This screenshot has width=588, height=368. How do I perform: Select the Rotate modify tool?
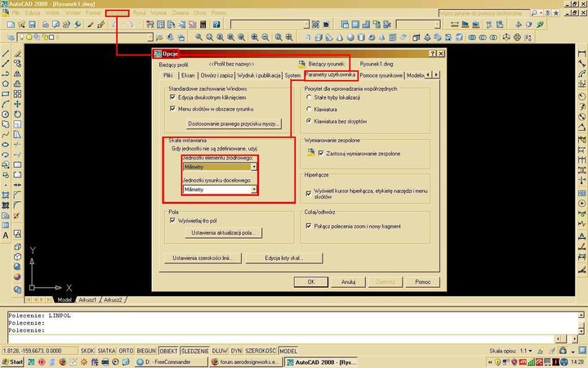pos(17,114)
